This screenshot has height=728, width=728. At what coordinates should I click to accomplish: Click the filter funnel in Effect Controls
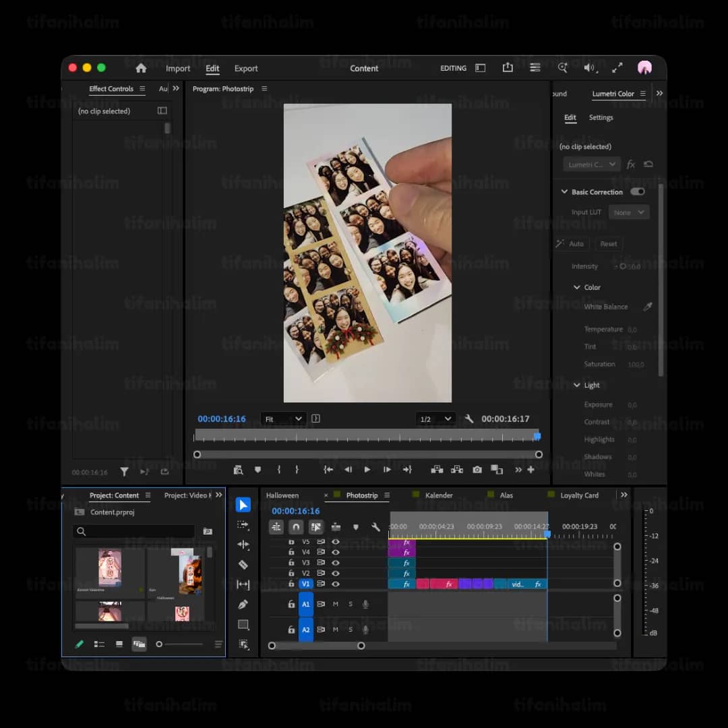tap(124, 472)
